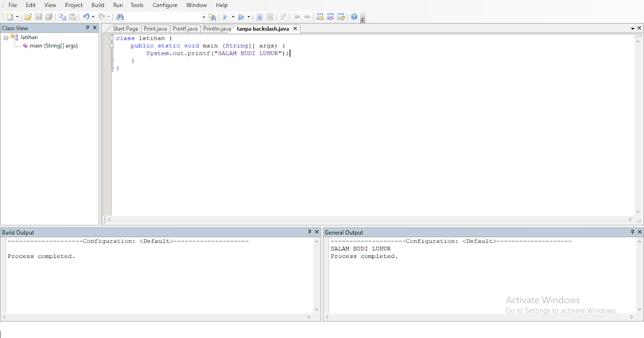Open the Help question mark icon
The height and width of the screenshot is (338, 644).
(x=354, y=17)
